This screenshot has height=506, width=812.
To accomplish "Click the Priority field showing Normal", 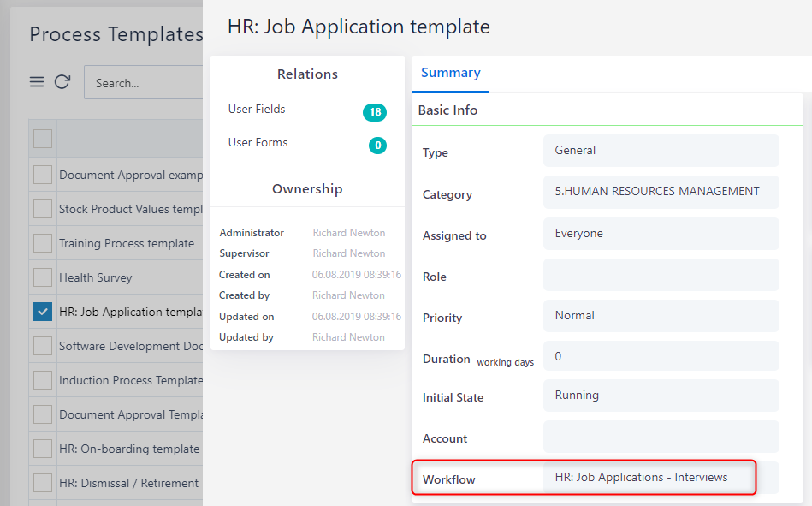I will [661, 316].
